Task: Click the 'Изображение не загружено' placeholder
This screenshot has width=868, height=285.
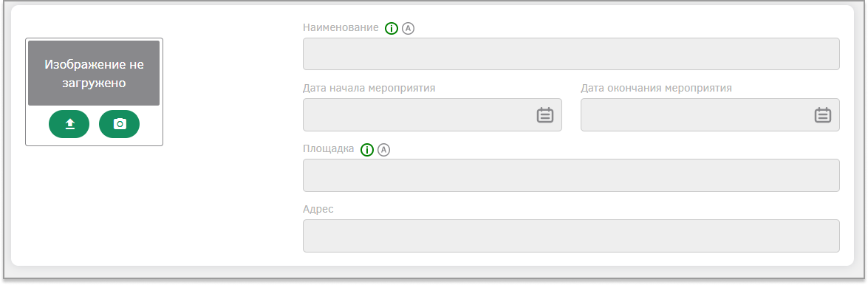Action: [x=94, y=73]
